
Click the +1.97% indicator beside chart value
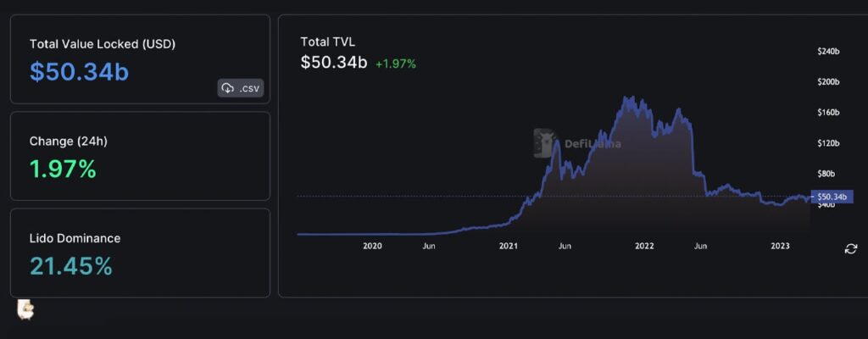point(396,64)
